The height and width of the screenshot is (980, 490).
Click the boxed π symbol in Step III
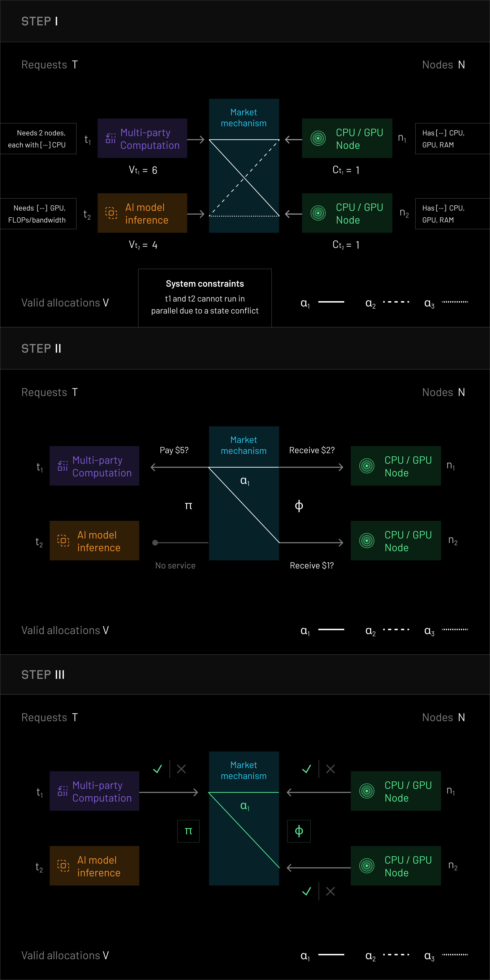188,831
